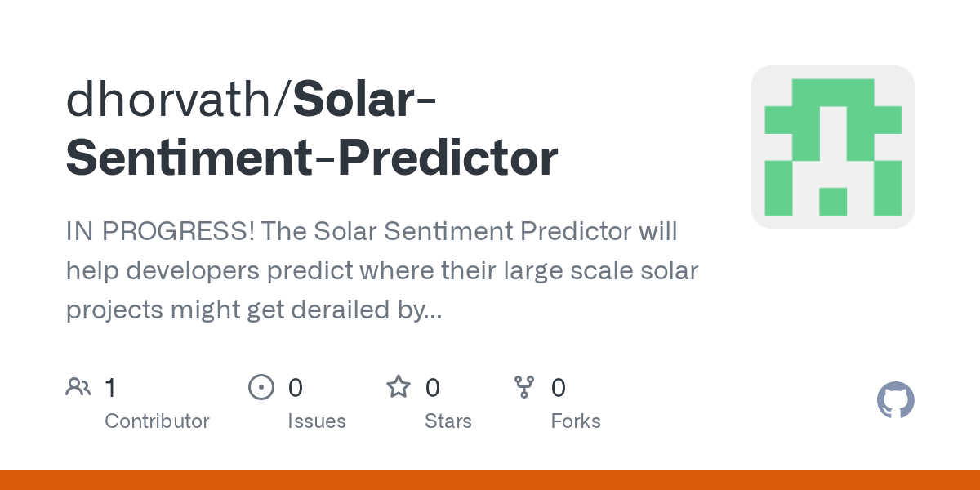Click the issues circle-dot icon
Image resolution: width=980 pixels, height=490 pixels.
(x=261, y=387)
